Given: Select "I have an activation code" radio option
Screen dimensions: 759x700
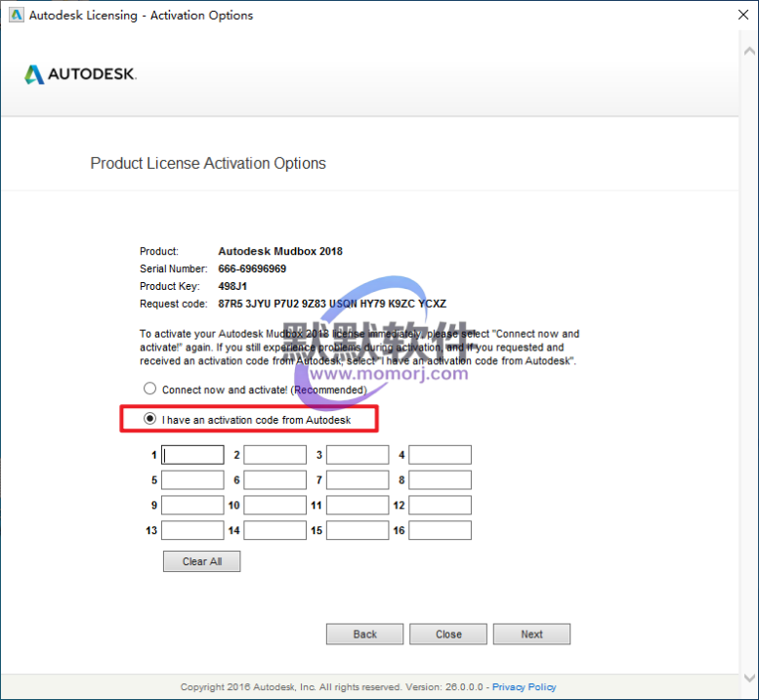Looking at the screenshot, I should click(150, 420).
